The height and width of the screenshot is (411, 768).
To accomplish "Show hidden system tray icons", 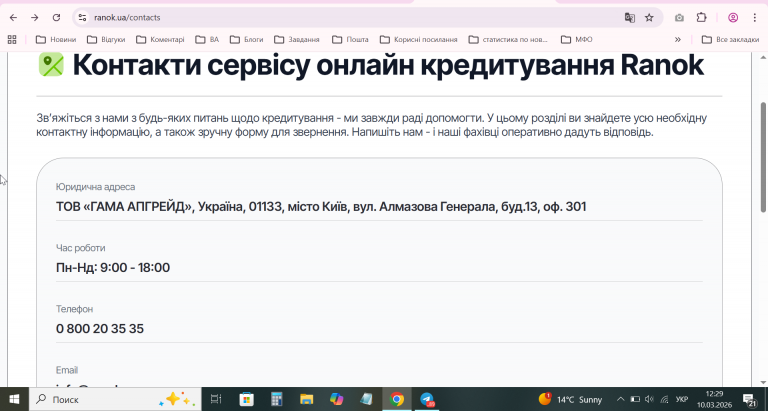I will (x=620, y=399).
